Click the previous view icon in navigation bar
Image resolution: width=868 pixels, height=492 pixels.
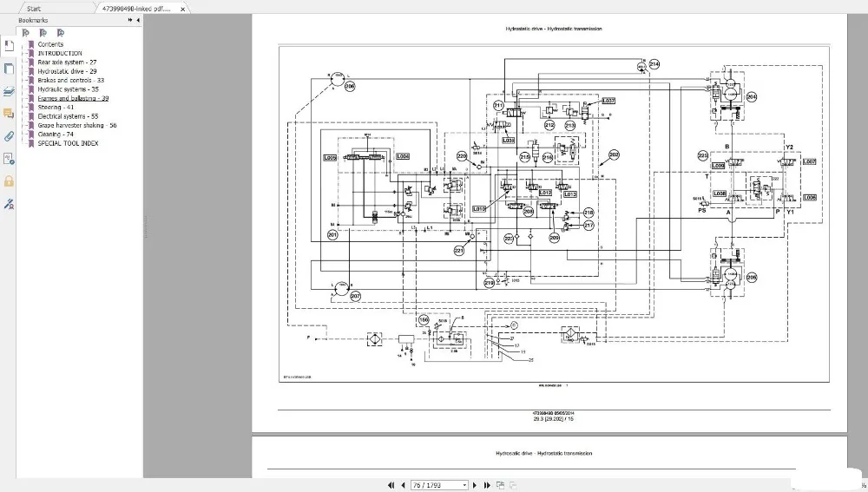coord(501,485)
